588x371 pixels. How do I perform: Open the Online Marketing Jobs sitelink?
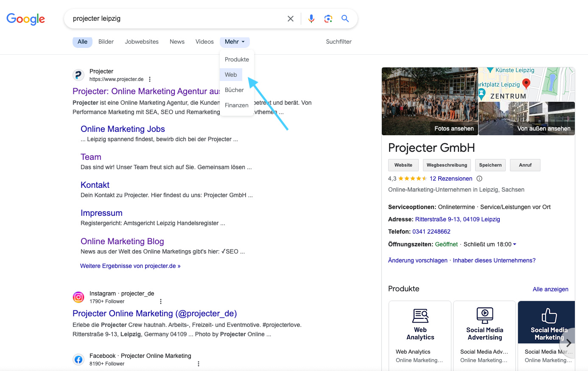[123, 129]
